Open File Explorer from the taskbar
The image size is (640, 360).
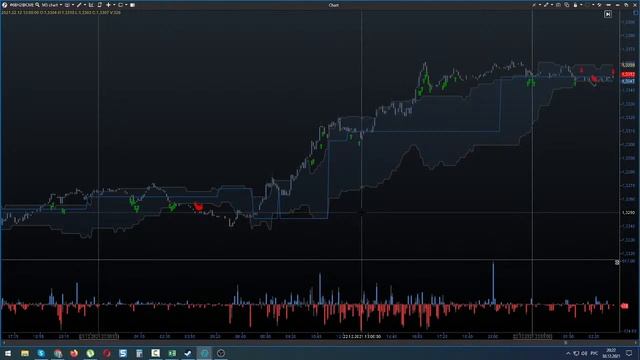pyautogui.click(x=25, y=353)
